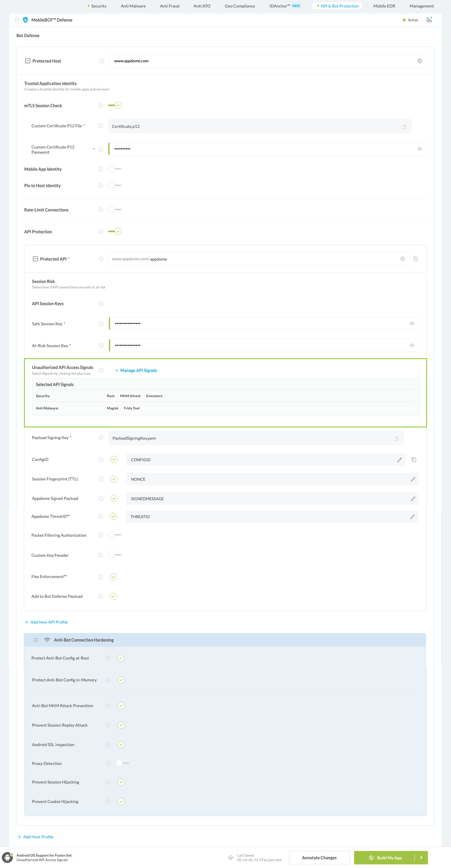The width and height of the screenshot is (451, 868).
Task: Uncheck Session Fingerprint (TTL)
Action: tap(114, 479)
